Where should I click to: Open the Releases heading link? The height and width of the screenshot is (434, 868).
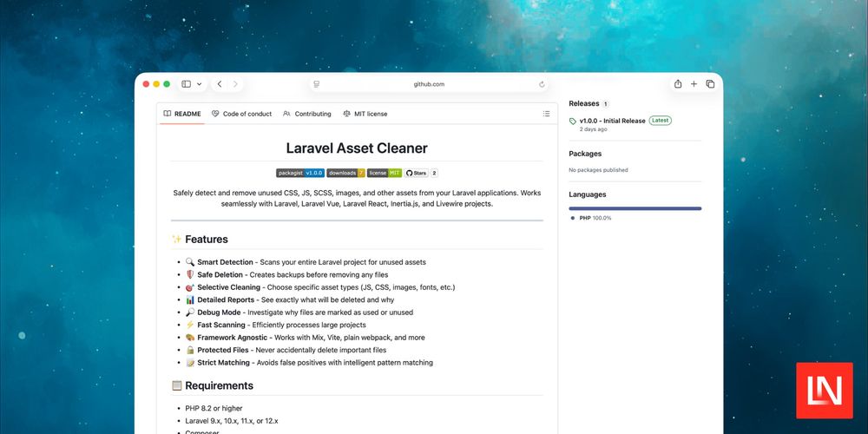584,103
